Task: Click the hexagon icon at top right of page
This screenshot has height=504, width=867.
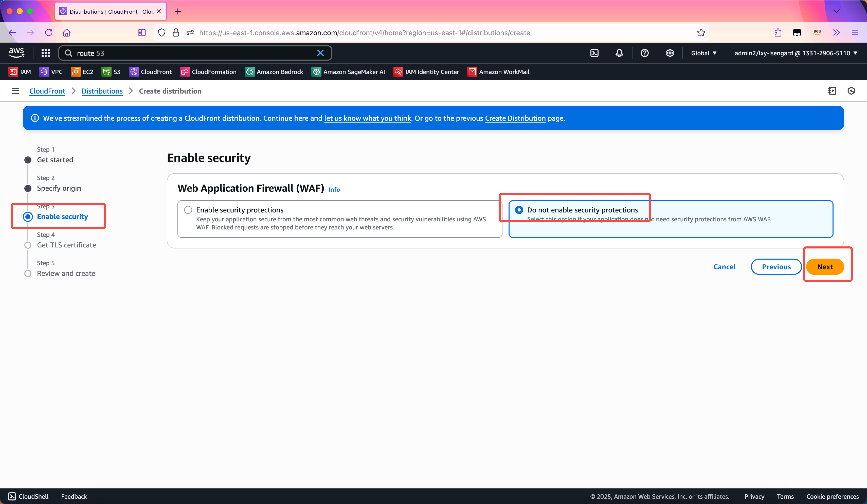Action: 851,91
